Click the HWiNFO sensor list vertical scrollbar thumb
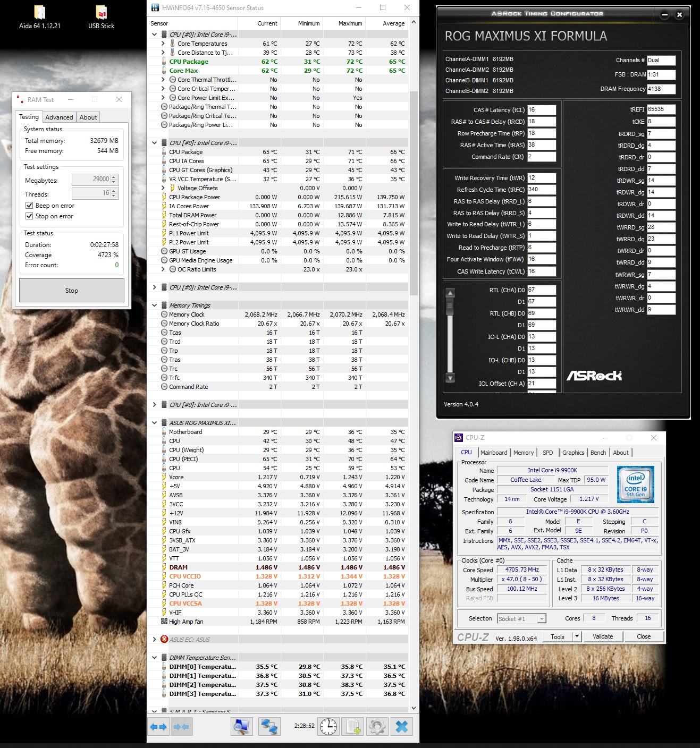Image resolution: width=700 pixels, height=748 pixels. [414, 193]
